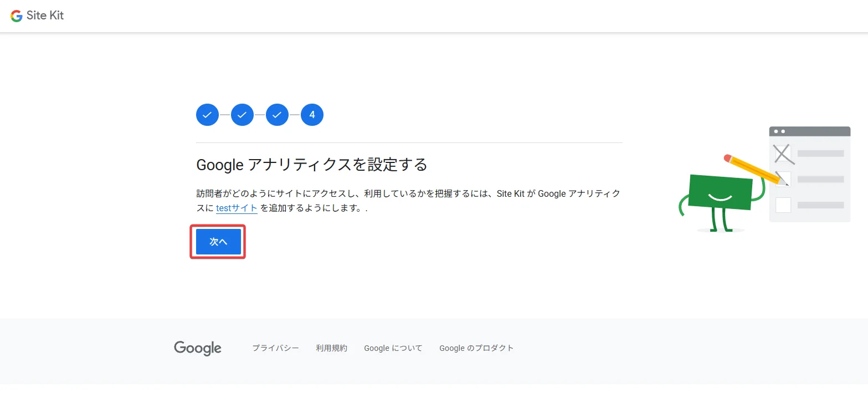Click the Google アナリティクスを設定する heading

(x=312, y=165)
